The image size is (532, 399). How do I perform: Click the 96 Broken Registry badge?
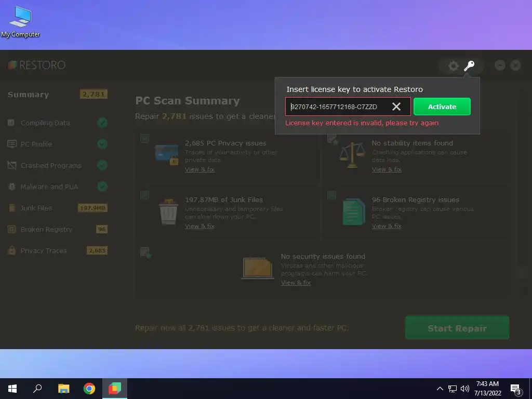tap(102, 229)
